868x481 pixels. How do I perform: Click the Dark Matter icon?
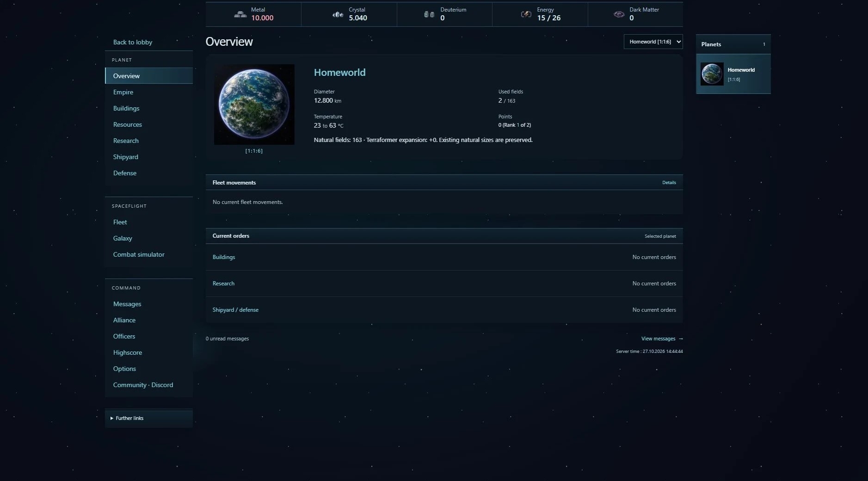click(619, 14)
